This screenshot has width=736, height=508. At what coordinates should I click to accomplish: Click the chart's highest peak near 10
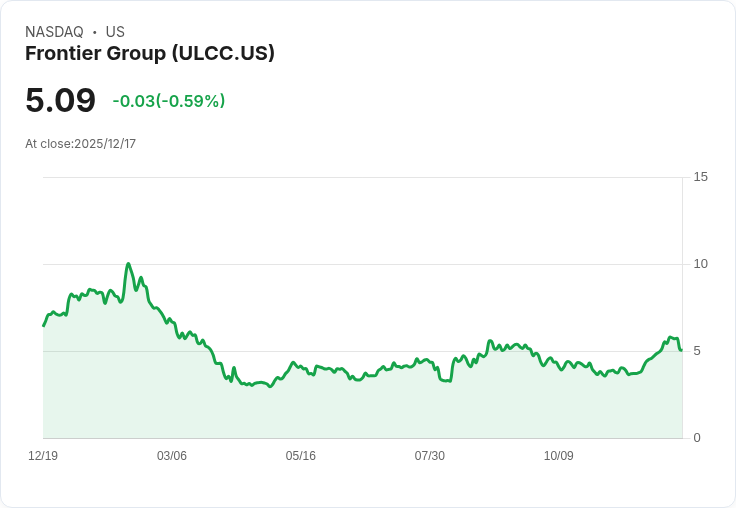[x=128, y=264]
